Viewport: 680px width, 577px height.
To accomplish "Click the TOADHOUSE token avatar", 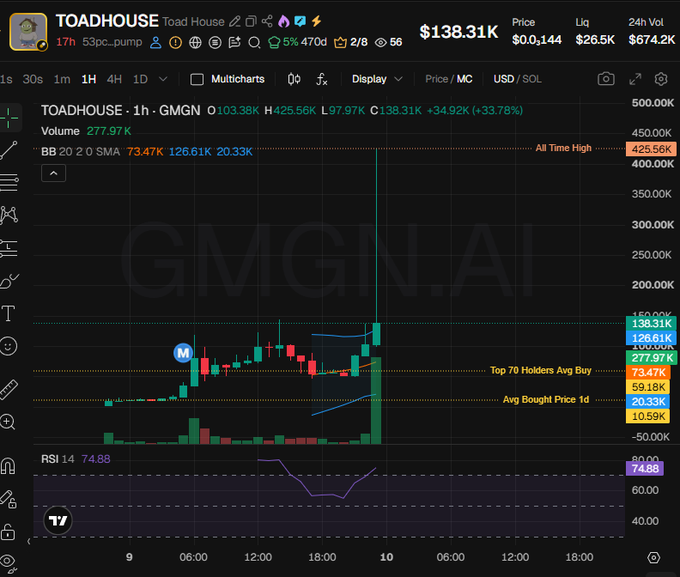I will [29, 32].
